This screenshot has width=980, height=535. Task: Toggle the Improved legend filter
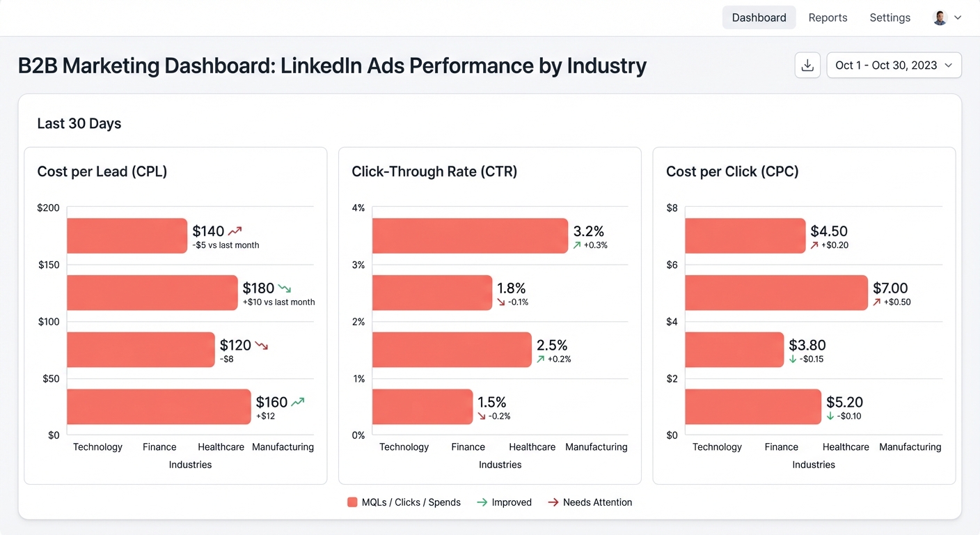[x=504, y=502]
